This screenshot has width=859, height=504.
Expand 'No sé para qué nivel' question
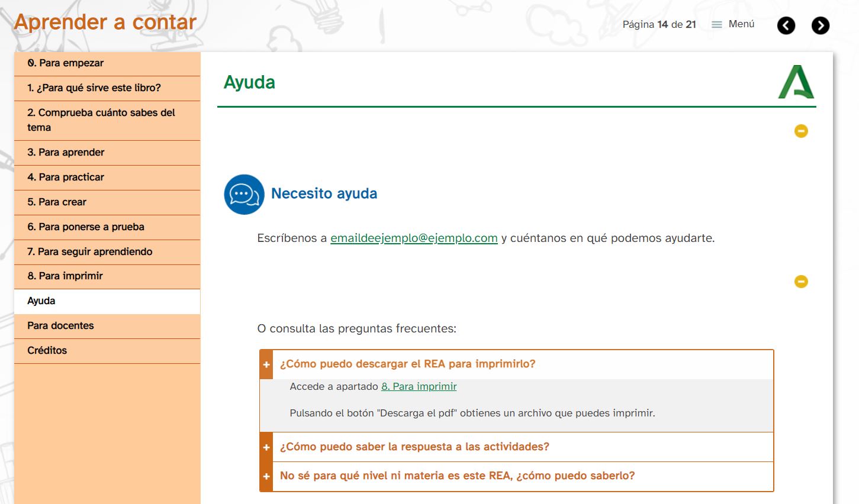(457, 476)
